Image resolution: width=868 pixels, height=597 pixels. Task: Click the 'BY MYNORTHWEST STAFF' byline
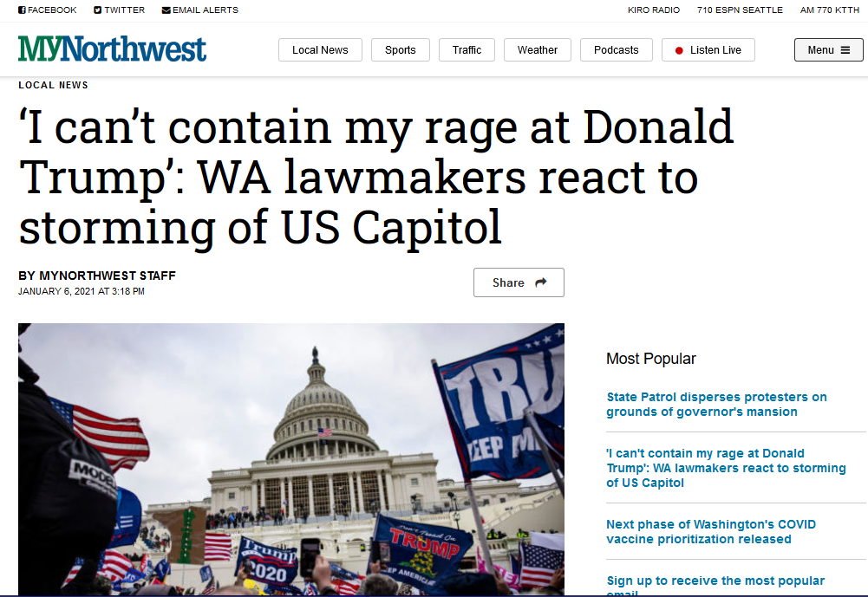click(x=97, y=276)
